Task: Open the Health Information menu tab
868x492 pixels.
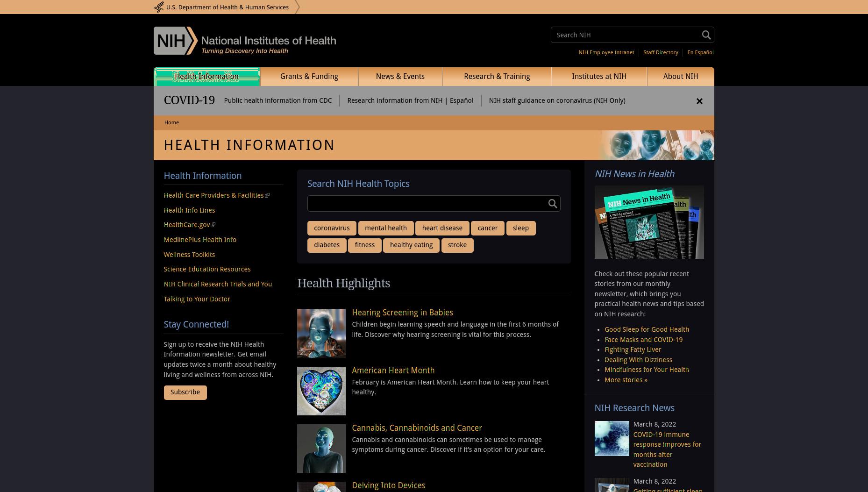Action: tap(206, 77)
